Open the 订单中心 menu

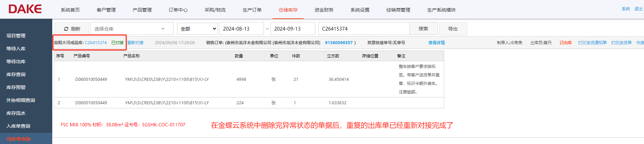[x=178, y=10]
